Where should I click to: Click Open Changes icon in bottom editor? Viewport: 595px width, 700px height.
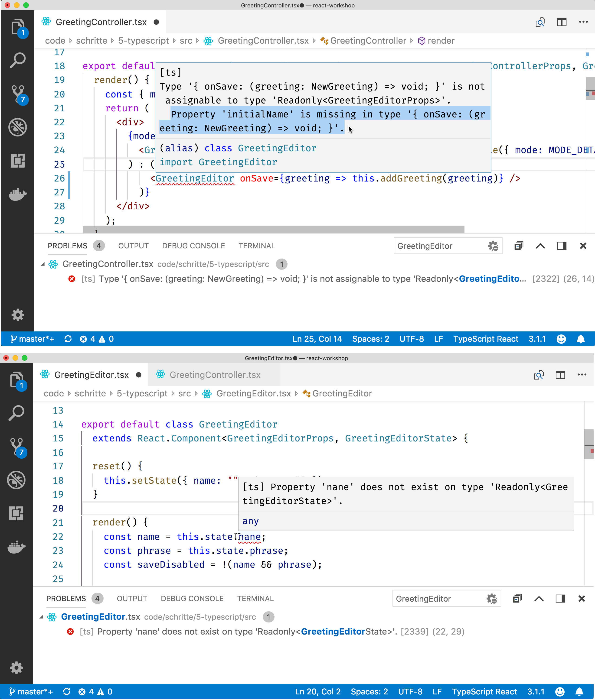539,375
